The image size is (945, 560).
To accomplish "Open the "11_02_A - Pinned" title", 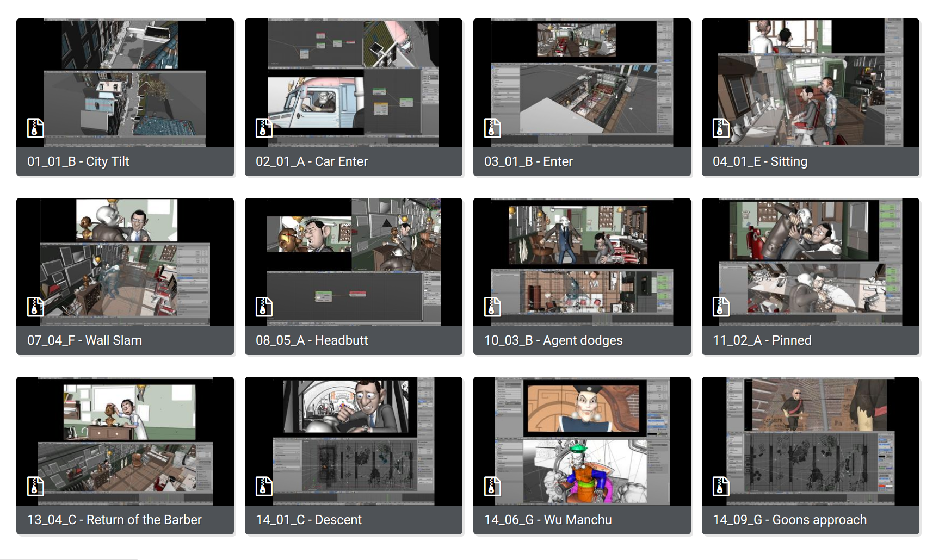I will 762,340.
